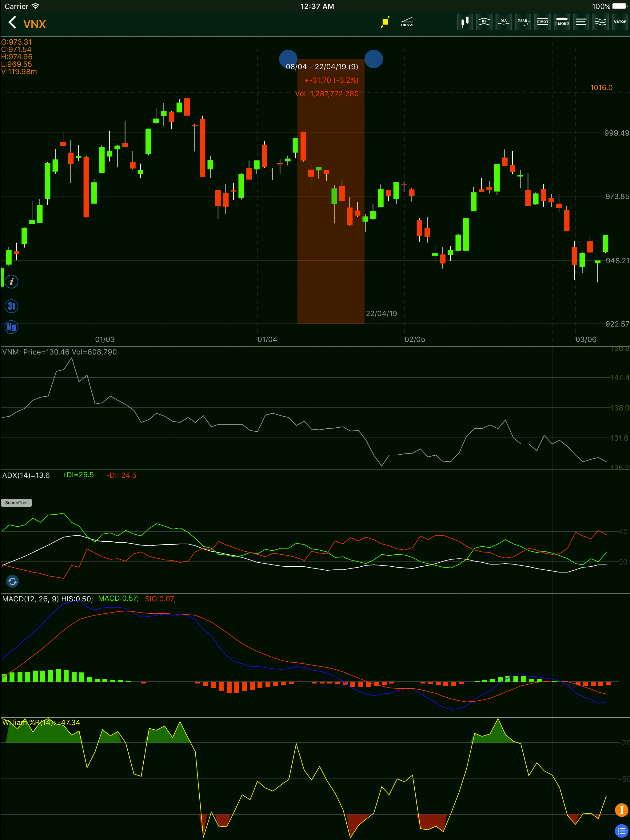
Task: Select the MACD(12, 26, 9) indicator label
Action: pos(47,599)
